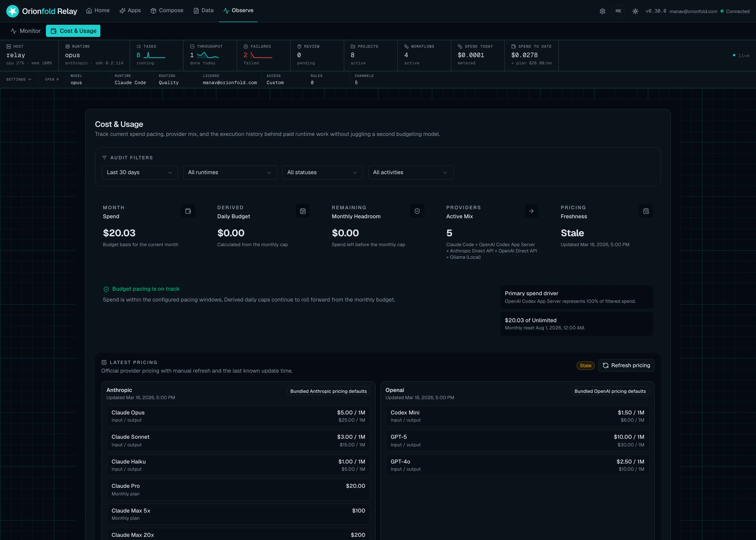This screenshot has height=540, width=756.
Task: Click the Review shield icon in stats bar
Action: click(299, 47)
